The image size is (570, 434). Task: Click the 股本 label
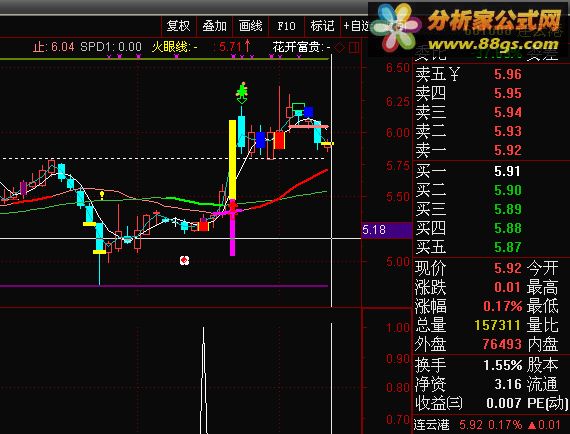[542, 365]
